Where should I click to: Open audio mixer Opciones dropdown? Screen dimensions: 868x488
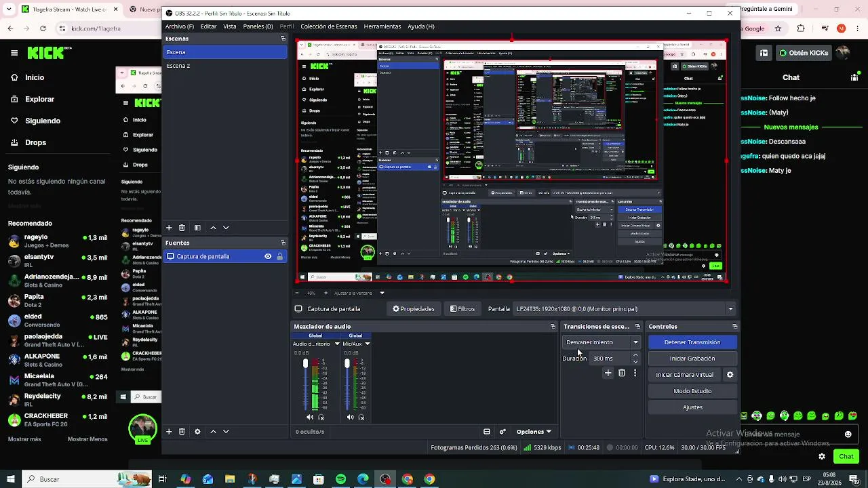[x=534, y=432]
